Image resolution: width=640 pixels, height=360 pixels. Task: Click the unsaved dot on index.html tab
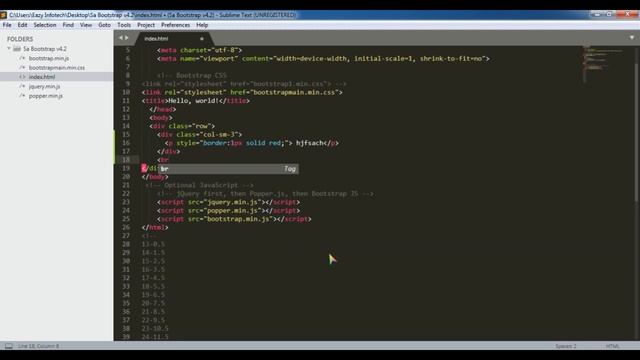pos(202,39)
